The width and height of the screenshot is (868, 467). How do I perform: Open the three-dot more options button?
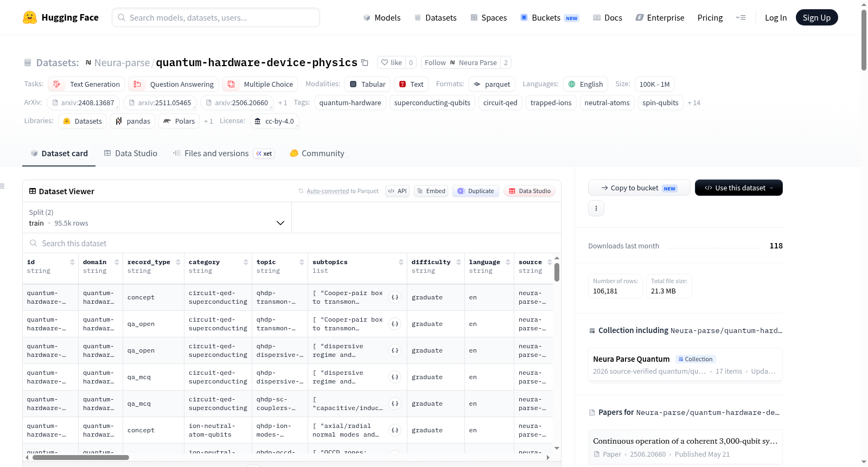click(596, 208)
